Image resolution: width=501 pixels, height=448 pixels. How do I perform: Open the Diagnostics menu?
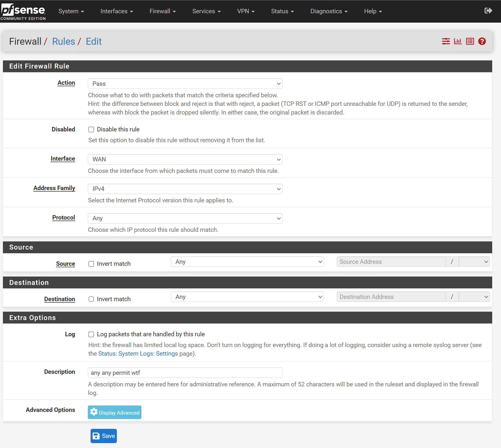tap(329, 11)
